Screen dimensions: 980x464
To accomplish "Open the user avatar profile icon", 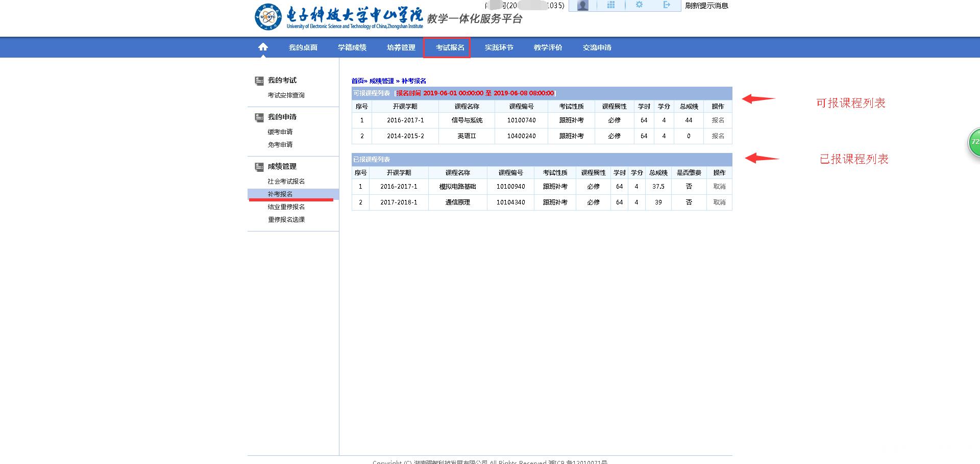I will tap(582, 5).
